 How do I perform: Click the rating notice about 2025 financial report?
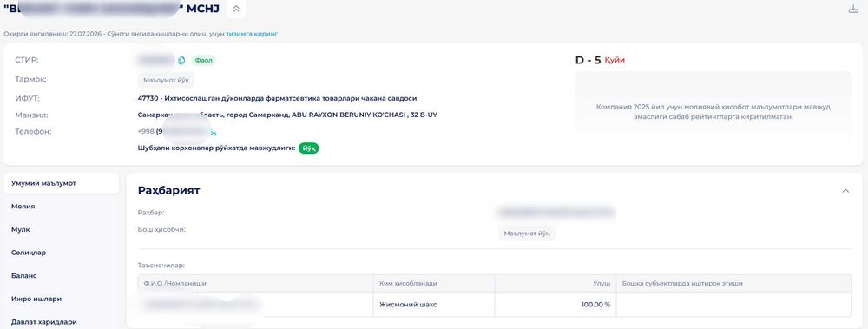tap(713, 112)
